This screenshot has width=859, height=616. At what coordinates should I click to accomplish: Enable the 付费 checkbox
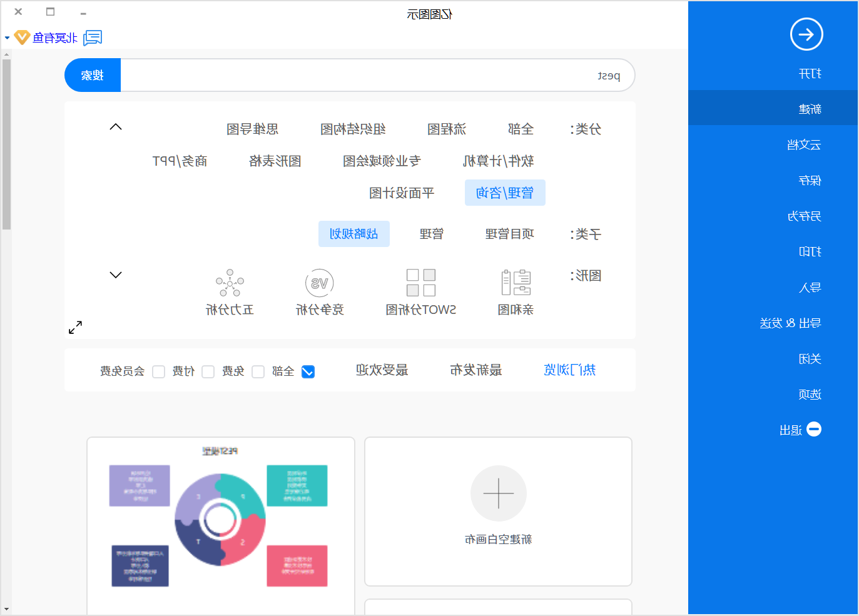coord(208,371)
